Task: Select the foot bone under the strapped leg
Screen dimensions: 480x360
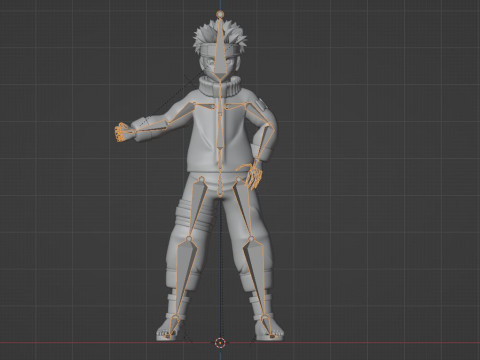Action: 173,326
